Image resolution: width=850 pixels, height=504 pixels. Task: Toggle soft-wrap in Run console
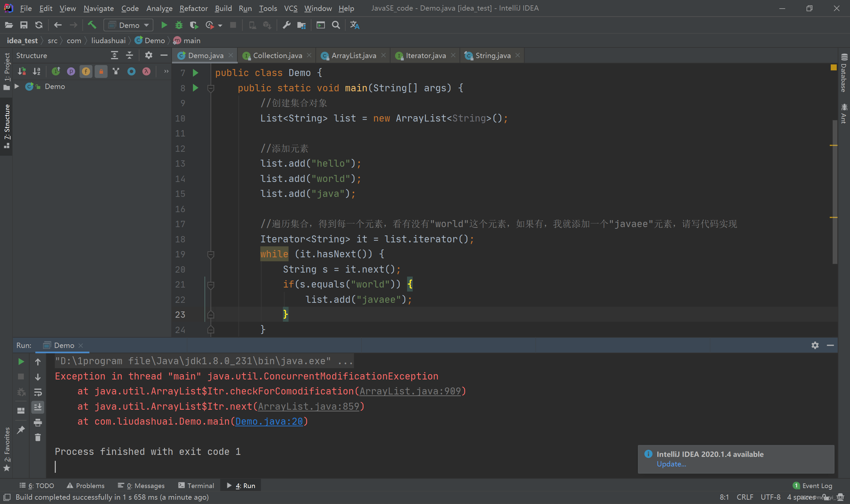click(38, 392)
